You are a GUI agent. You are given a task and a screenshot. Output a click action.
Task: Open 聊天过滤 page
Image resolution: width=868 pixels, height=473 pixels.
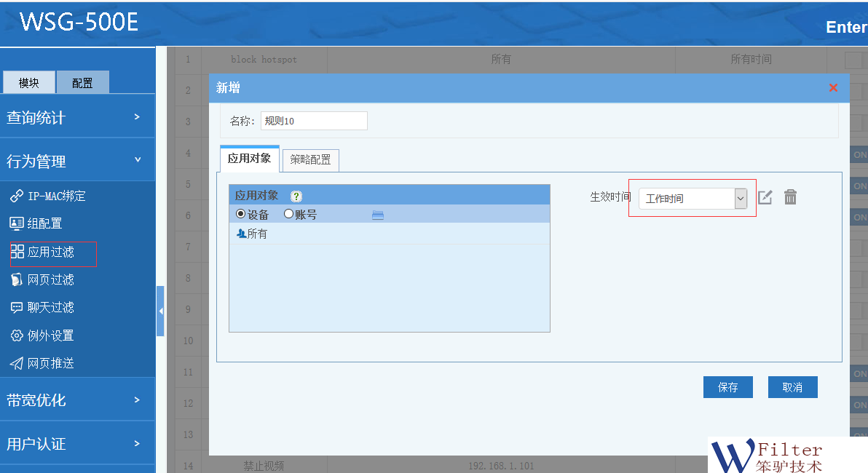pyautogui.click(x=42, y=307)
